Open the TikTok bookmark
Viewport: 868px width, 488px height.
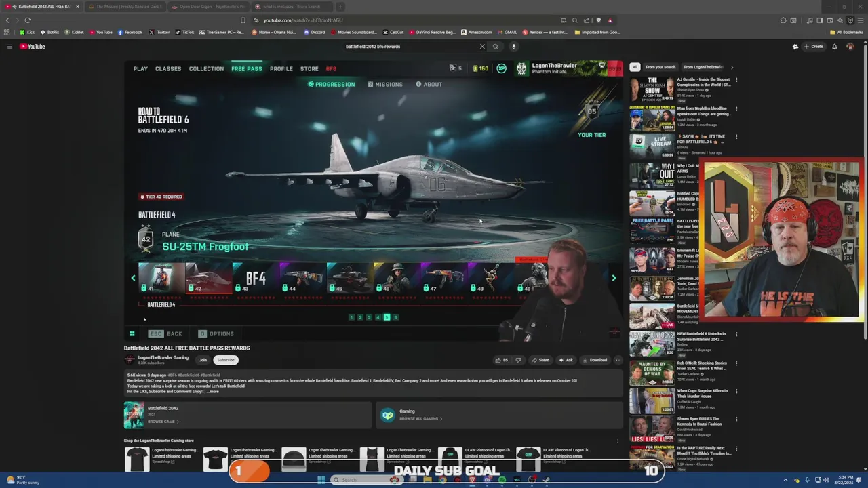pos(184,32)
